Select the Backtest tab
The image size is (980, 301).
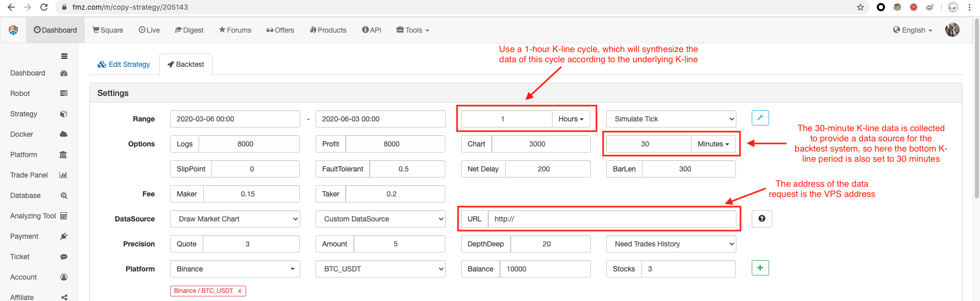point(186,64)
